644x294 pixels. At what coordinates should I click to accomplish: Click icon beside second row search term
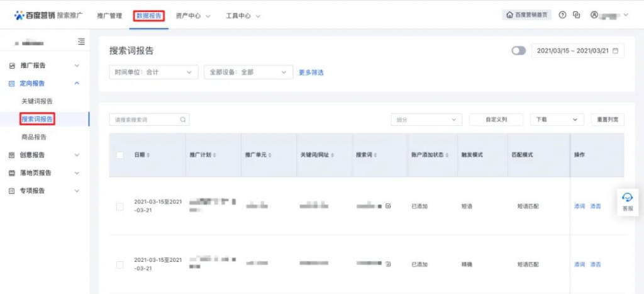389,264
